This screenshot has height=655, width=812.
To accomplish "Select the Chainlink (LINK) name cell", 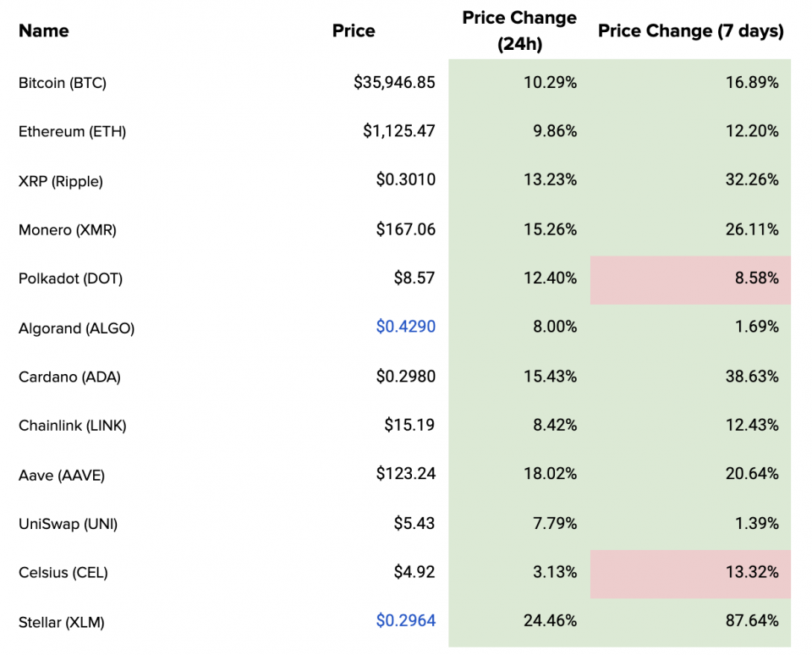I will [x=73, y=426].
